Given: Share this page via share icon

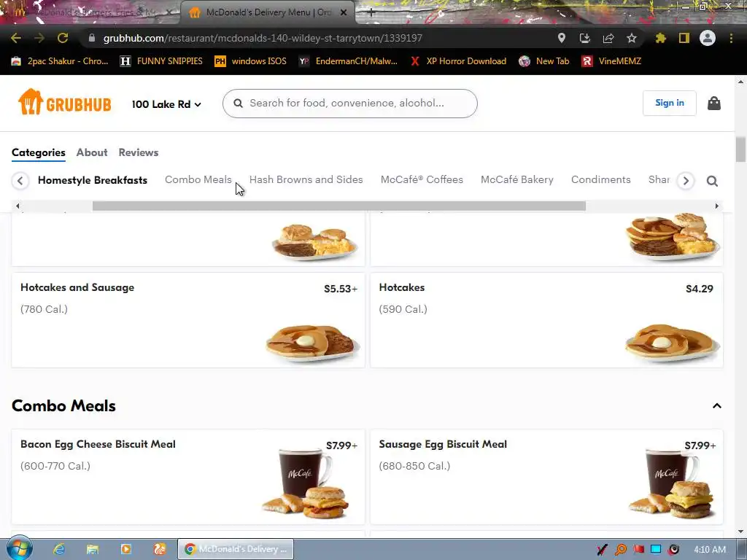Looking at the screenshot, I should (608, 38).
